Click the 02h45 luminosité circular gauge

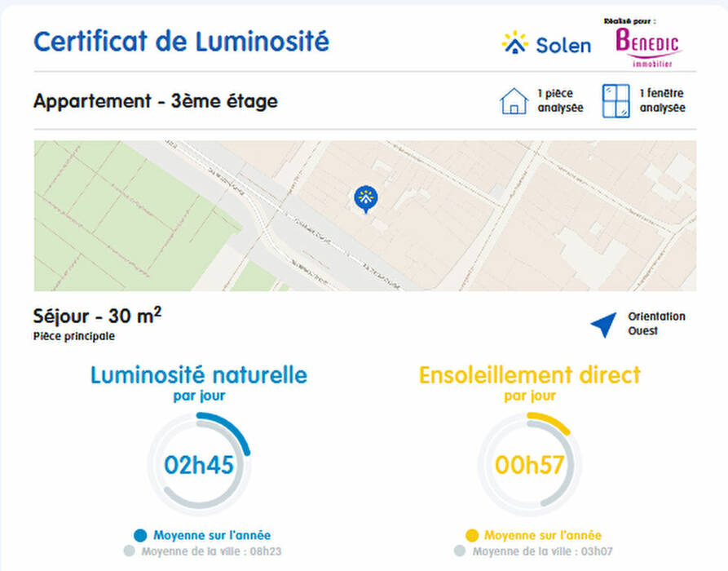(x=199, y=465)
